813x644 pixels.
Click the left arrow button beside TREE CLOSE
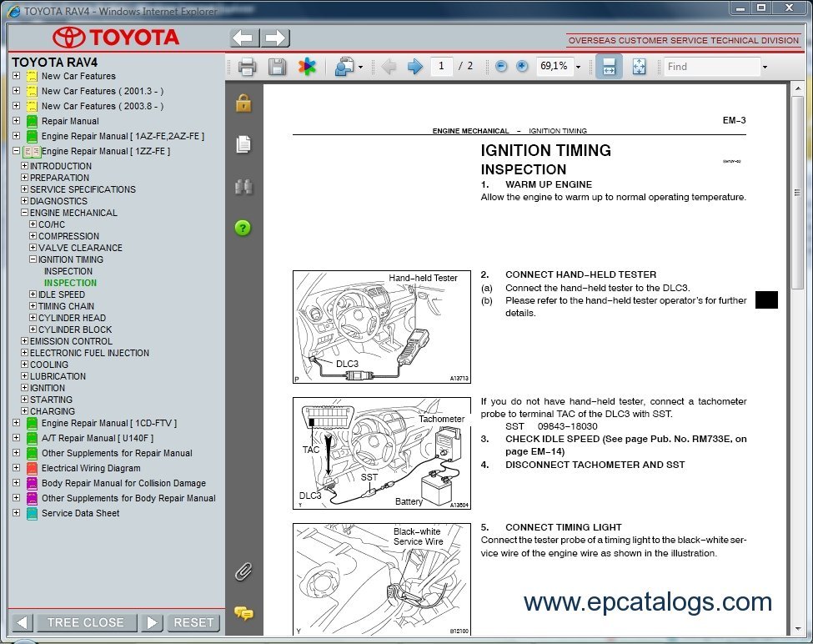[22, 623]
